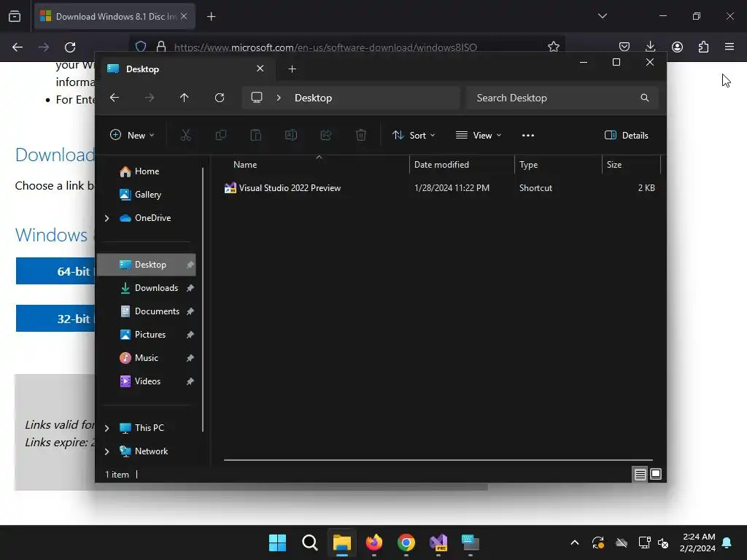Image resolution: width=747 pixels, height=560 pixels.
Task: Click the navigation pane vertical scrollbar
Action: click(x=203, y=300)
